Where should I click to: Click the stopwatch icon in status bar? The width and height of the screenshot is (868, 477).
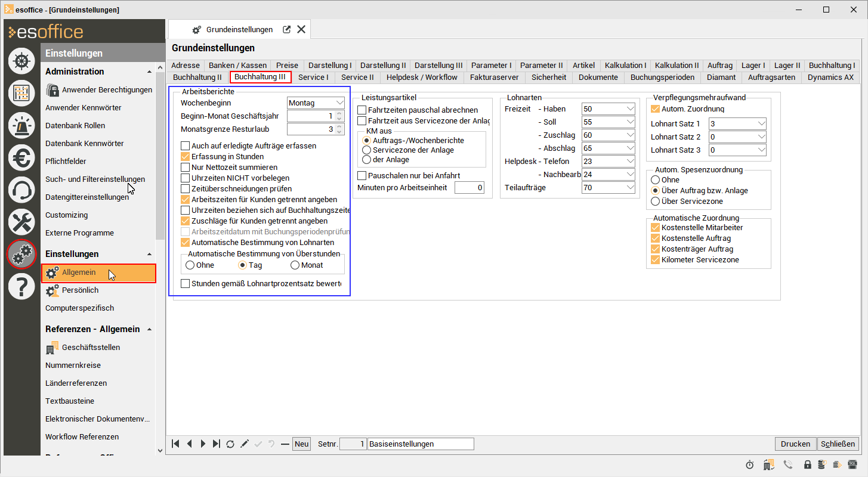(x=750, y=464)
